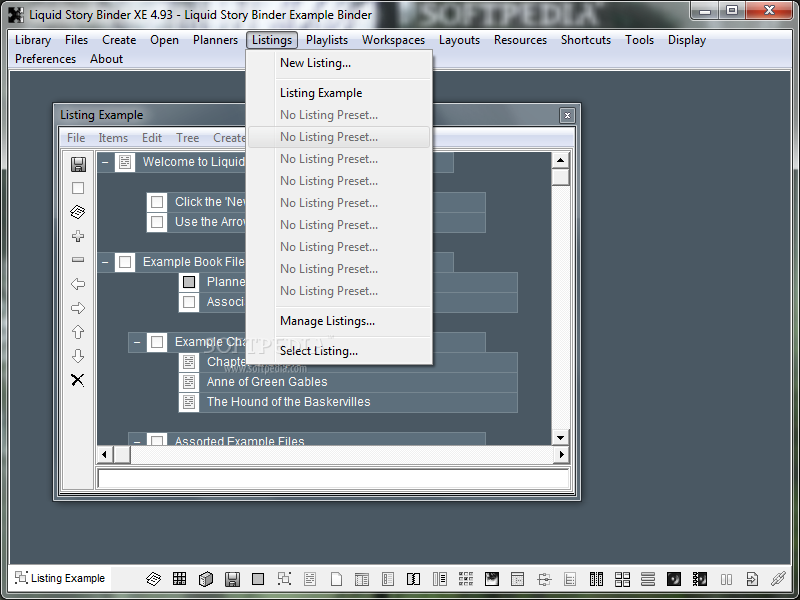Choose Select Listing... menu entry
The width and height of the screenshot is (800, 600).
click(x=339, y=351)
